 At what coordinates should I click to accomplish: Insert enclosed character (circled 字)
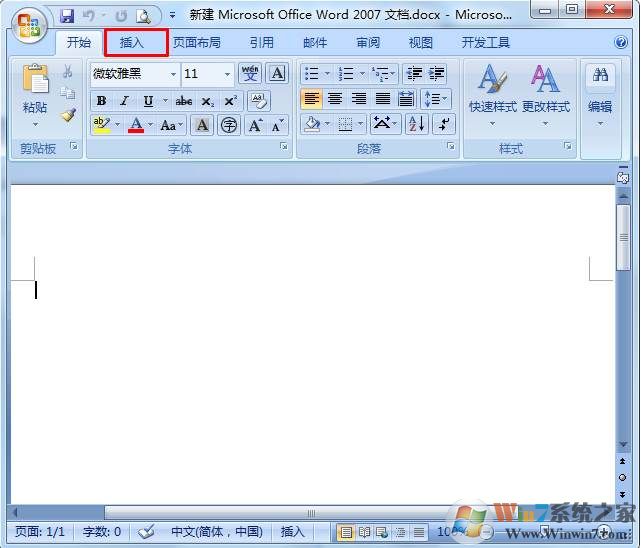228,125
